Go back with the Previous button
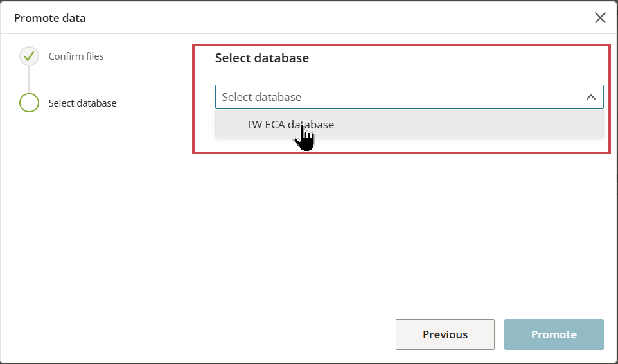618x364 pixels. click(x=445, y=334)
